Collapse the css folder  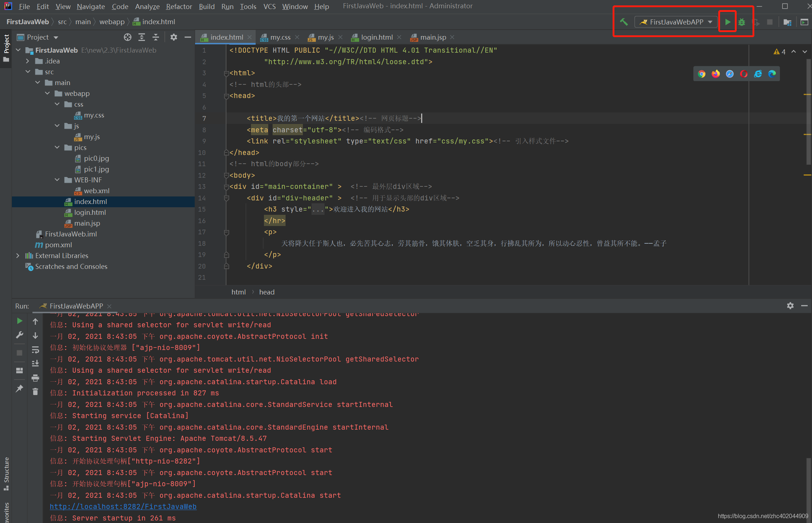(57, 105)
